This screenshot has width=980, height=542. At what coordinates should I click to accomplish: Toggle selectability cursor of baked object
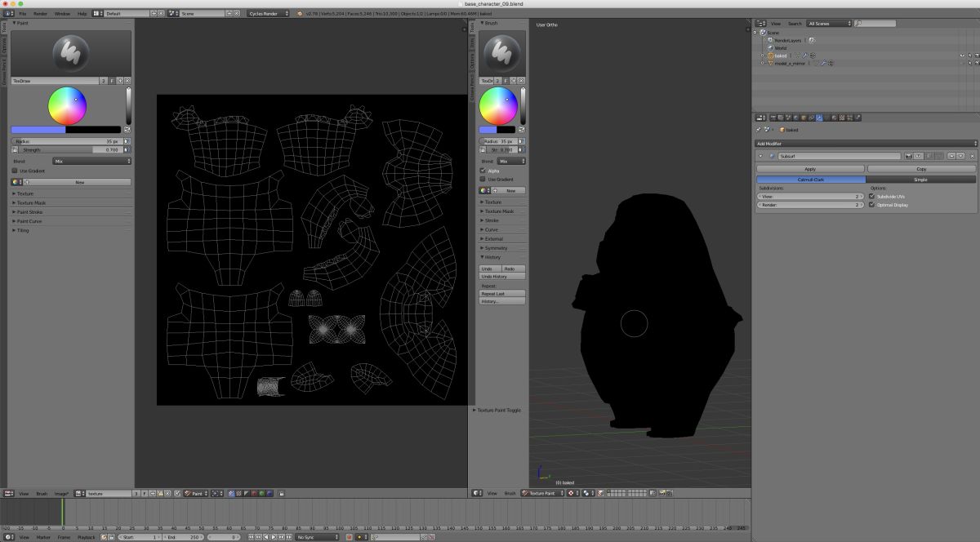tap(969, 56)
